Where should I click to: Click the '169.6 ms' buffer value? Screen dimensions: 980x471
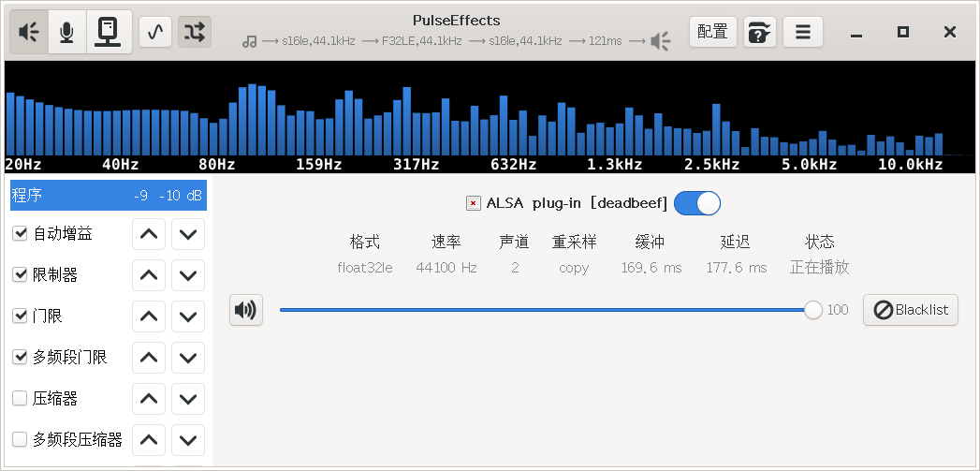651,268
